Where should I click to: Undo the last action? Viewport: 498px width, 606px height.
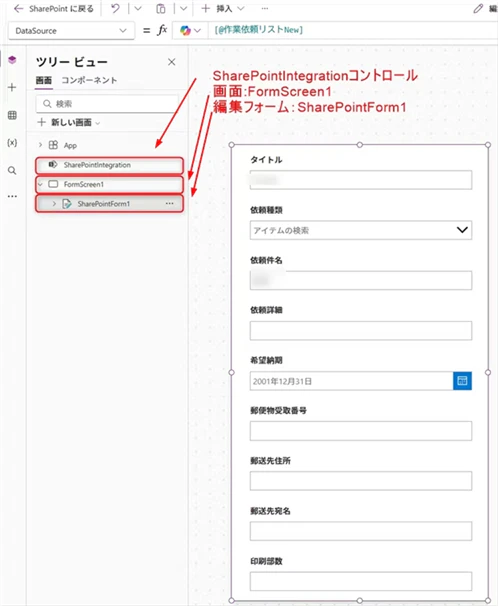coord(115,9)
